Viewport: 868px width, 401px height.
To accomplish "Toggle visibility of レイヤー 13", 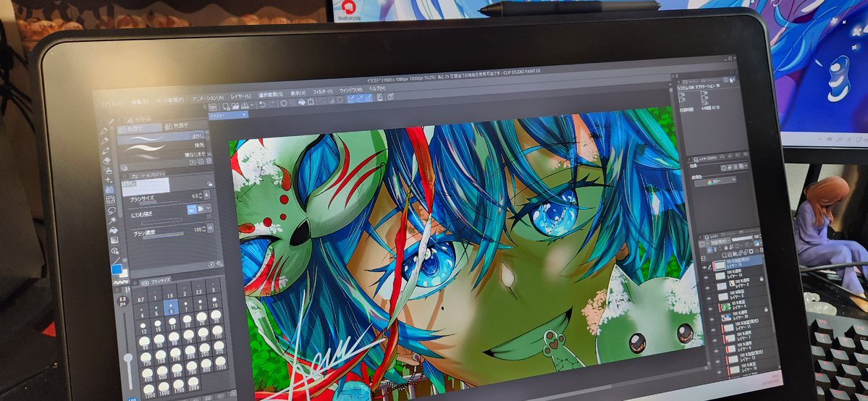I will pos(706,277).
